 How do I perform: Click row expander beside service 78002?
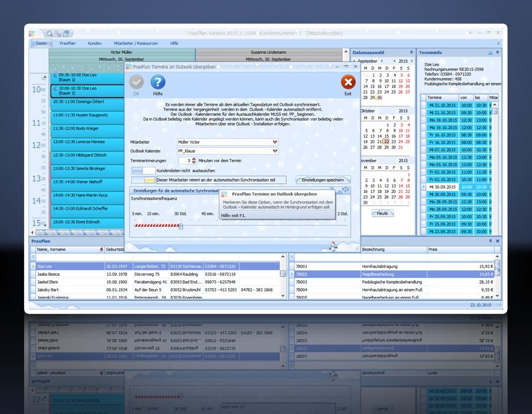pyautogui.click(x=292, y=274)
